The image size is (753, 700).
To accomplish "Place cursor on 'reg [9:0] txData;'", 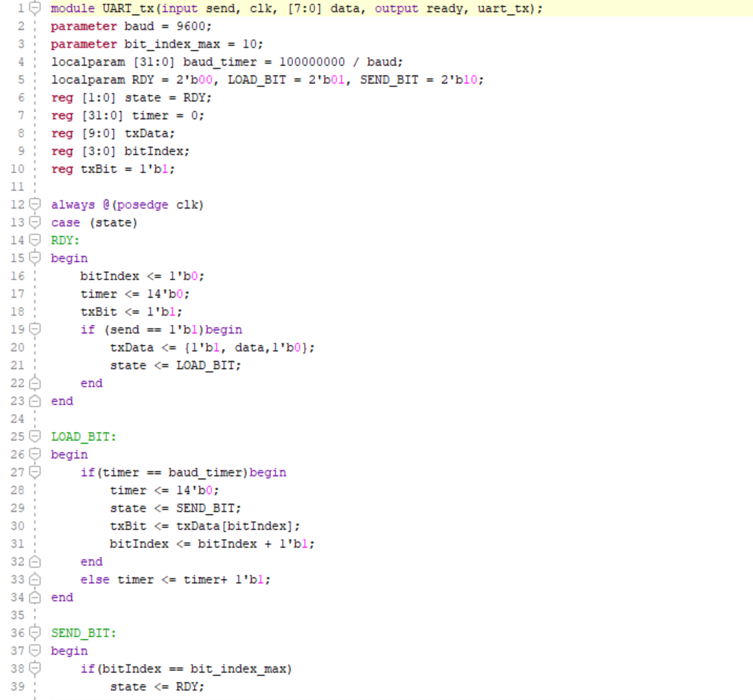I will (x=113, y=134).
